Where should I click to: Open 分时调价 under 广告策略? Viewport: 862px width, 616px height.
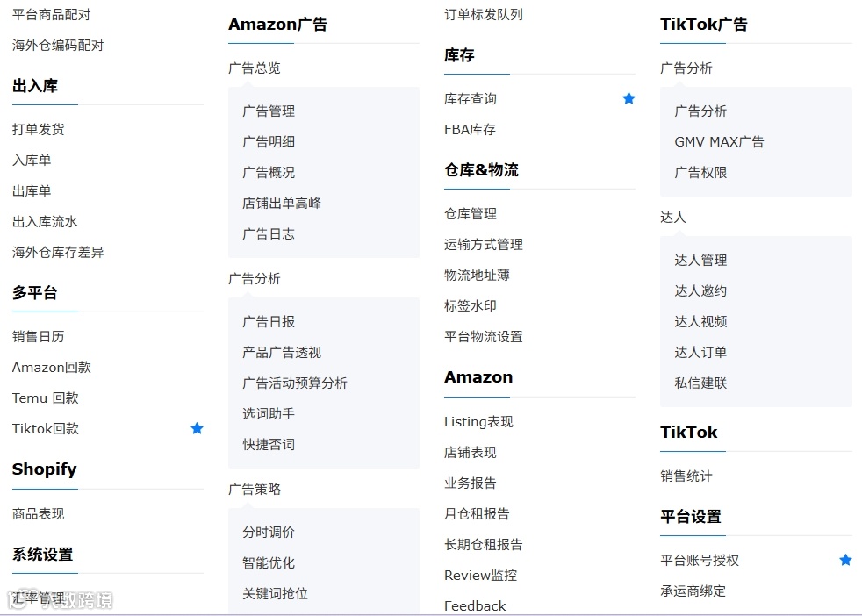269,532
